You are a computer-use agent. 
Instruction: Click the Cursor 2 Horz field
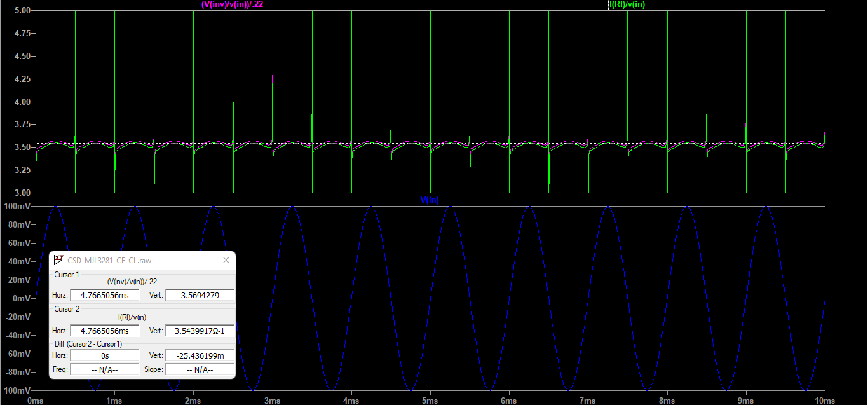coord(104,331)
